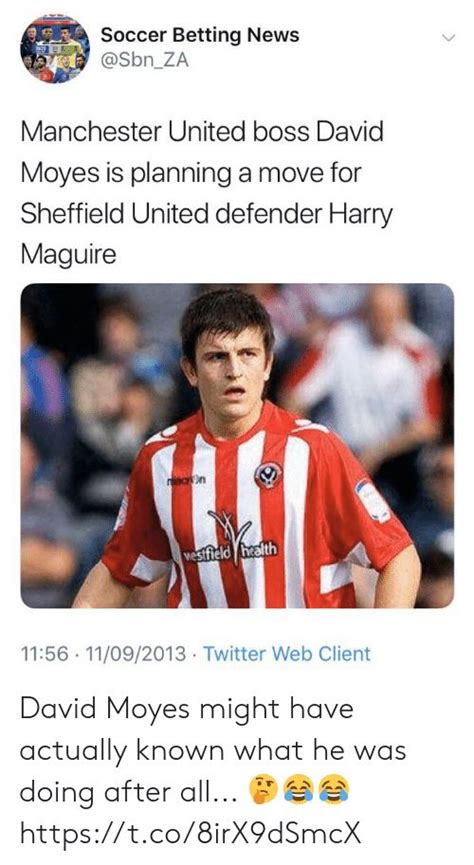This screenshot has height=865, width=474.
Task: Open the Twitter Web Client link
Action: click(x=287, y=654)
